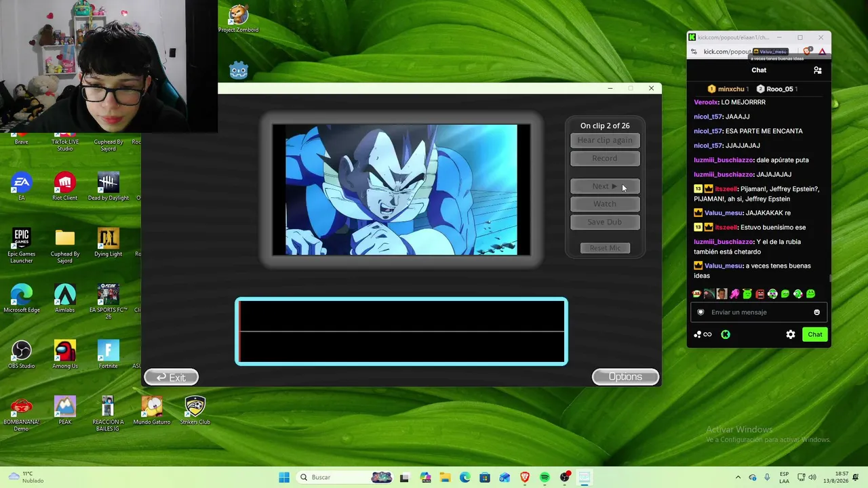Screen dimensions: 868x488
Task: Open Microsoft Edge desktop shortcut
Action: coord(22,298)
